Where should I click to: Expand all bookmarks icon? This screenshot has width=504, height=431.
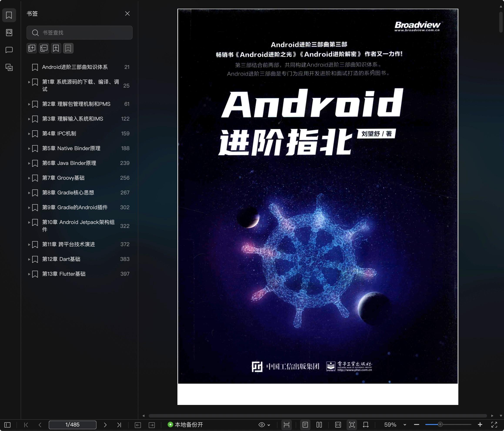32,48
